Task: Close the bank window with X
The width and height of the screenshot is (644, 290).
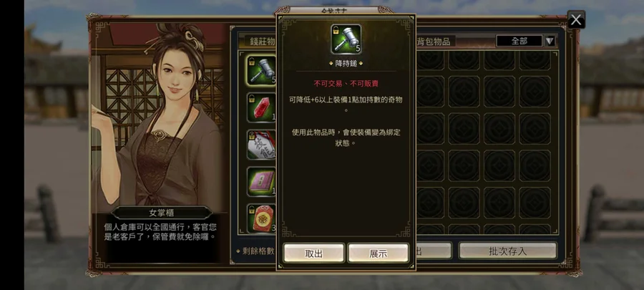Action: 576,20
